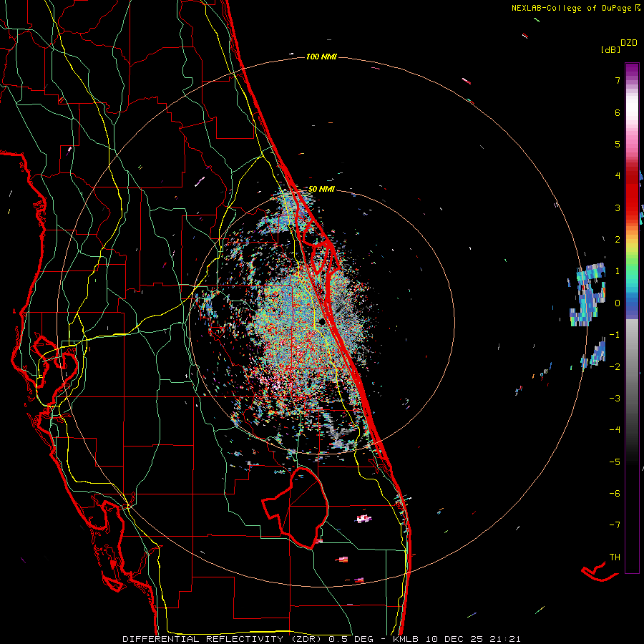This screenshot has width=644, height=644.
Task: Click the '-3' tick label on color scale
Action: tap(615, 399)
